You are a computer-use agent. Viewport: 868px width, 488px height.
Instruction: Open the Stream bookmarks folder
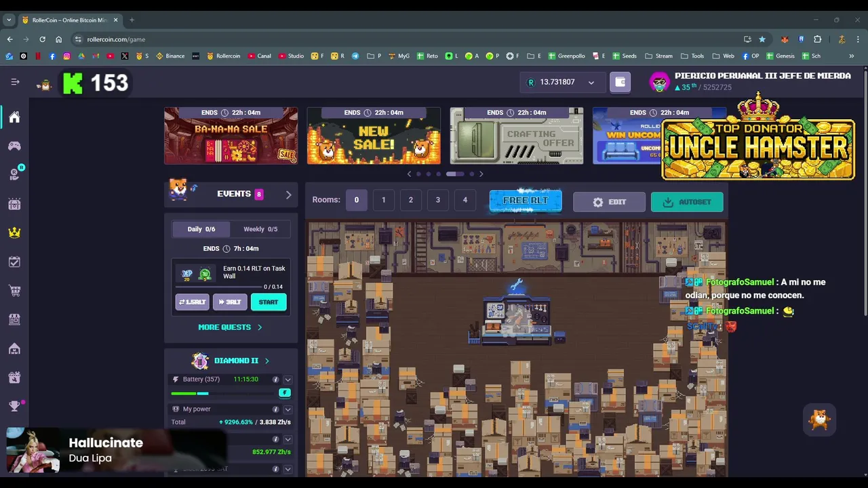(658, 56)
